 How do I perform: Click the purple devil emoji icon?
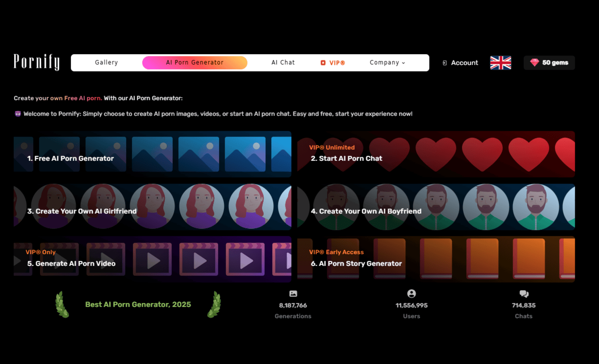tap(18, 114)
